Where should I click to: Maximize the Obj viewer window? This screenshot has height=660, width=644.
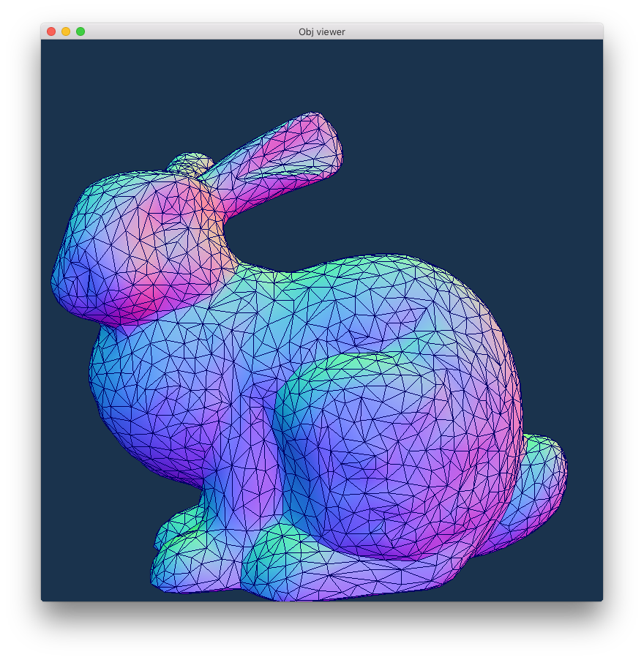coord(80,31)
